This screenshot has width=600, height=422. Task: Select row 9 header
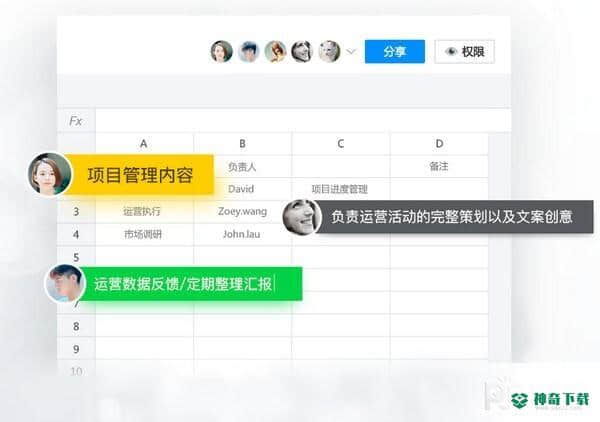point(76,349)
